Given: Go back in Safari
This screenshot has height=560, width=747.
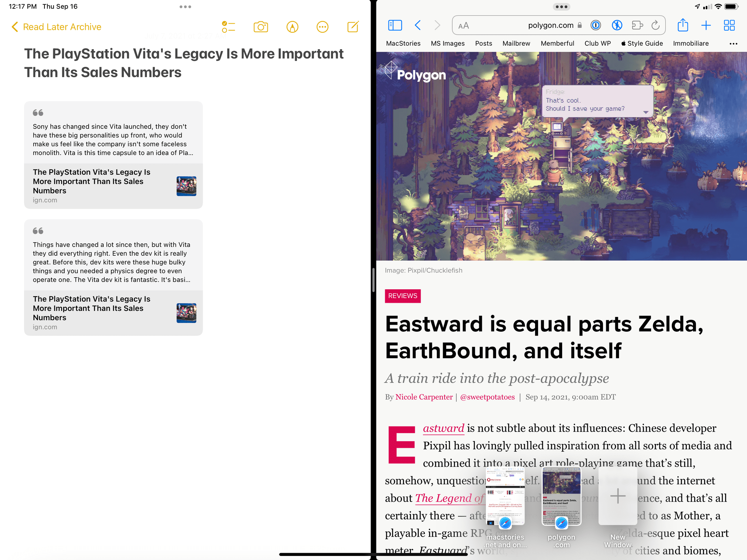Looking at the screenshot, I should click(418, 25).
